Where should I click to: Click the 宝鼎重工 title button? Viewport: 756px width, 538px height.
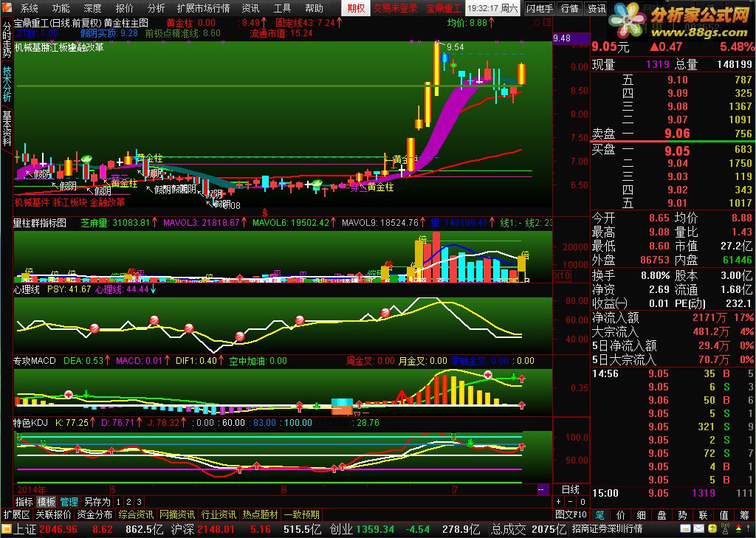(x=444, y=8)
